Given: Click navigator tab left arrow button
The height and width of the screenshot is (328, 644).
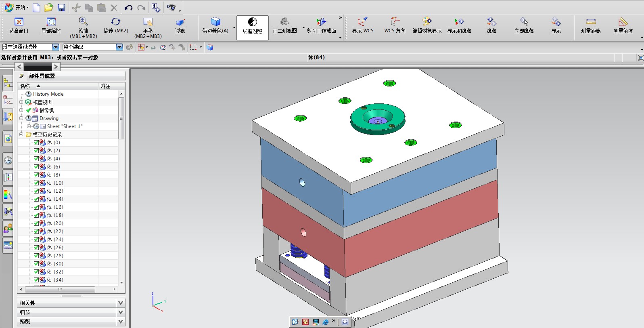Looking at the screenshot, I should (19, 67).
